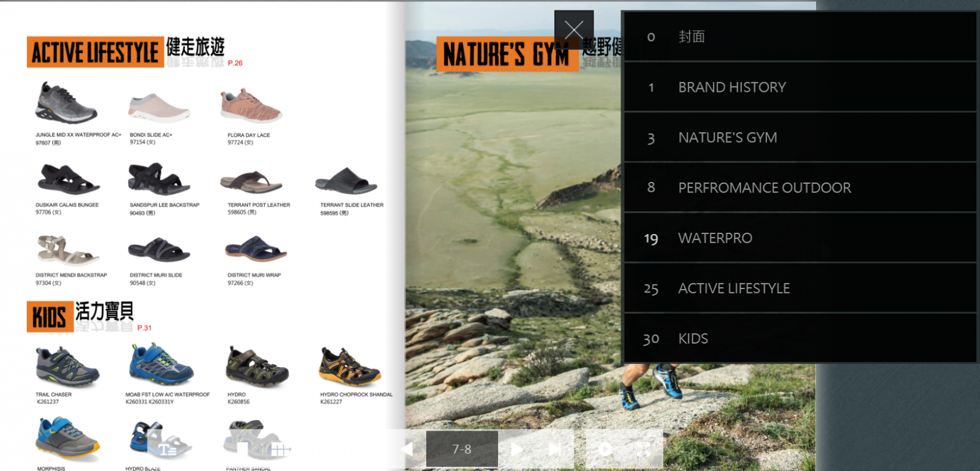Screen dimensions: 980x471
Task: Go to previous page arrow
Action: (407, 449)
